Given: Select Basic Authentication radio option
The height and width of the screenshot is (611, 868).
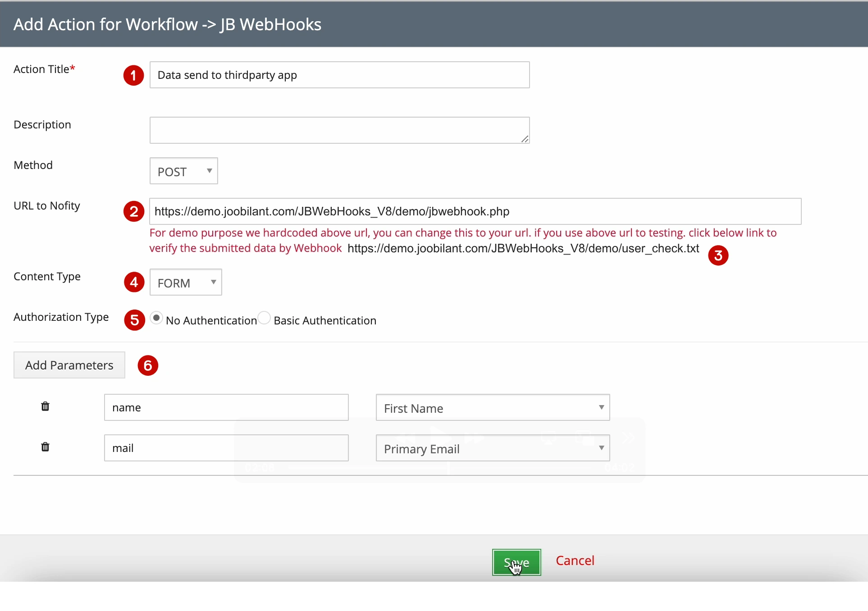Looking at the screenshot, I should click(265, 318).
